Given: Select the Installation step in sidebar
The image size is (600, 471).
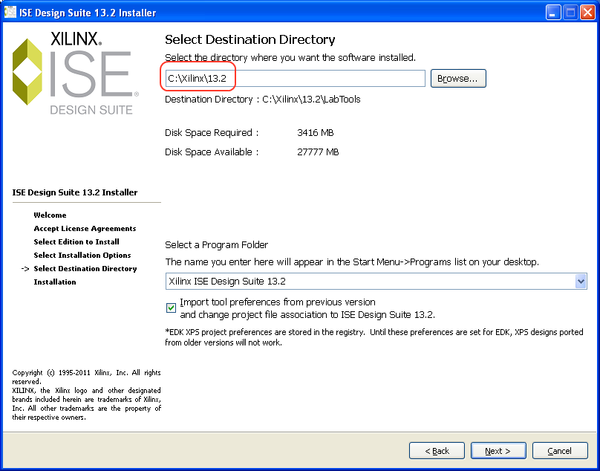Looking at the screenshot, I should pos(55,282).
